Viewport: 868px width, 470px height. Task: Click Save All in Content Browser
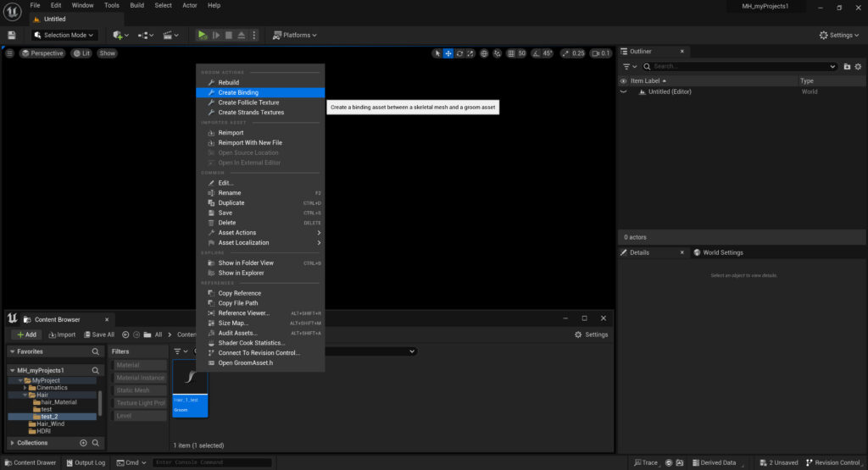click(99, 335)
